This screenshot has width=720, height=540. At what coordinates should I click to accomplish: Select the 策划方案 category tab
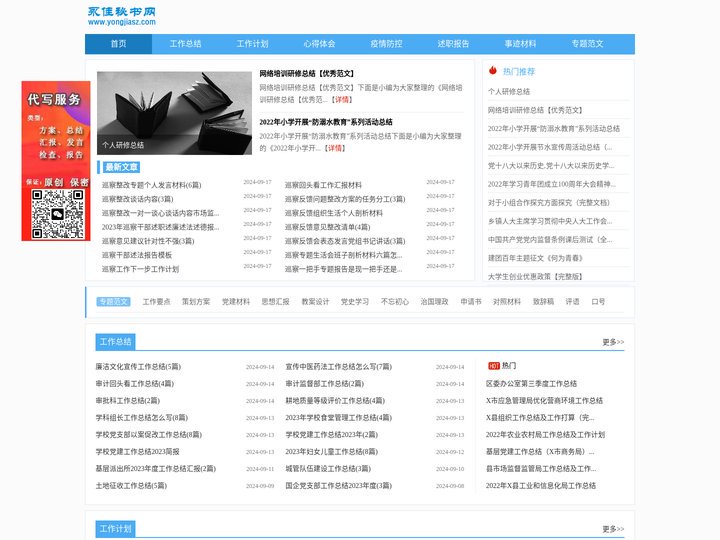196,302
